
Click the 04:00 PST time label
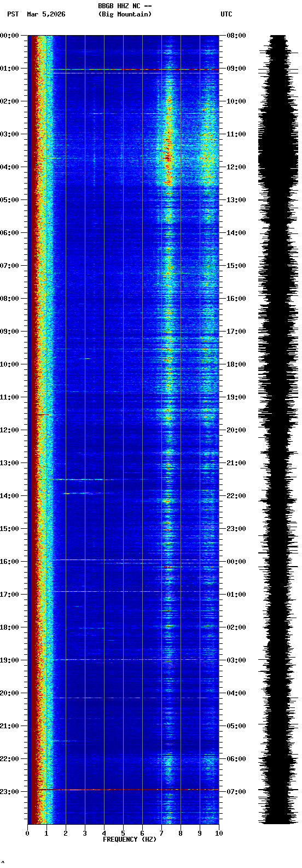(x=10, y=167)
